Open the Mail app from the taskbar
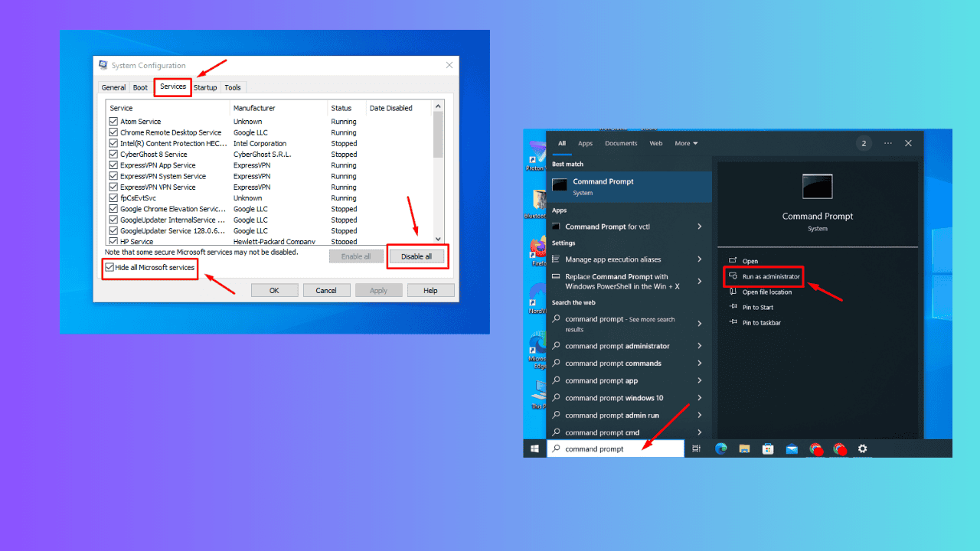 click(x=792, y=448)
